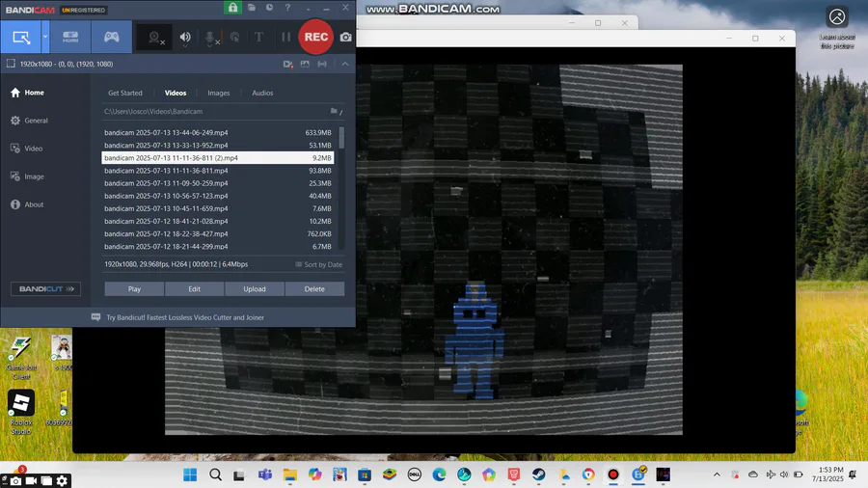Click Try Bandicut promotional message link
868x488 pixels.
click(x=185, y=317)
